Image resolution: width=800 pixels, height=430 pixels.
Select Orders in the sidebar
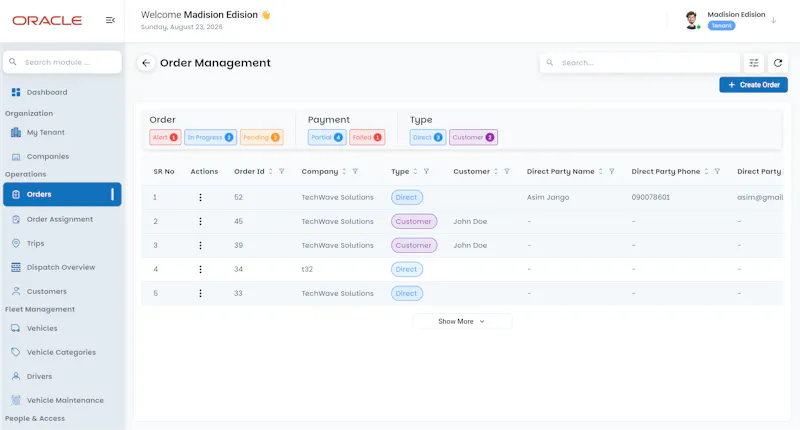(62, 194)
